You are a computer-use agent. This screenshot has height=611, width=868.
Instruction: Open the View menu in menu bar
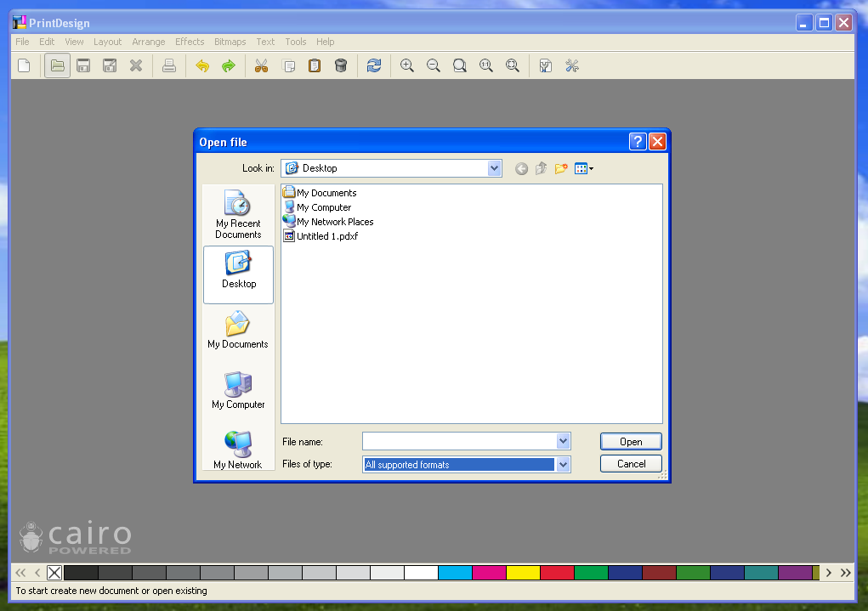(x=74, y=42)
